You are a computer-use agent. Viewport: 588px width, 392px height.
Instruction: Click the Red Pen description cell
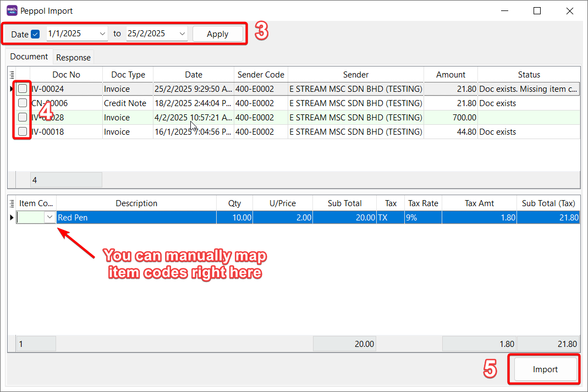coord(136,218)
